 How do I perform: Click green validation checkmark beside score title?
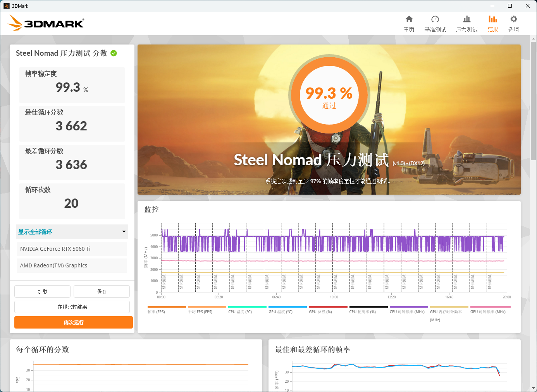click(114, 53)
